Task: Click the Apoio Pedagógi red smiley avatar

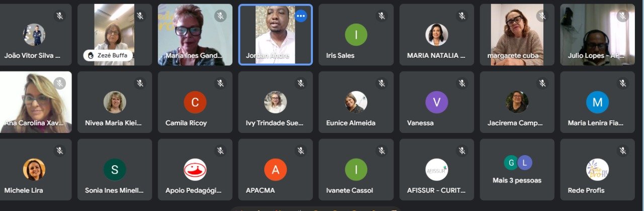Action: [x=195, y=170]
